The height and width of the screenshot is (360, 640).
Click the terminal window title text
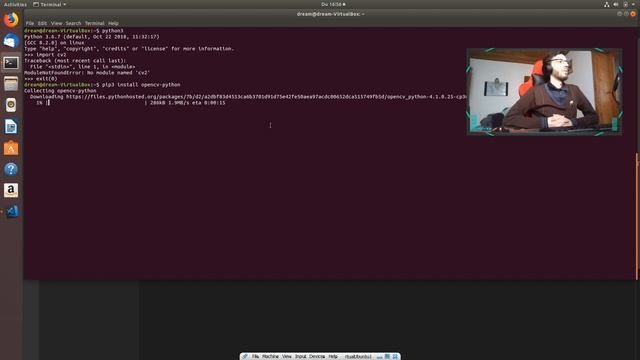[x=330, y=14]
